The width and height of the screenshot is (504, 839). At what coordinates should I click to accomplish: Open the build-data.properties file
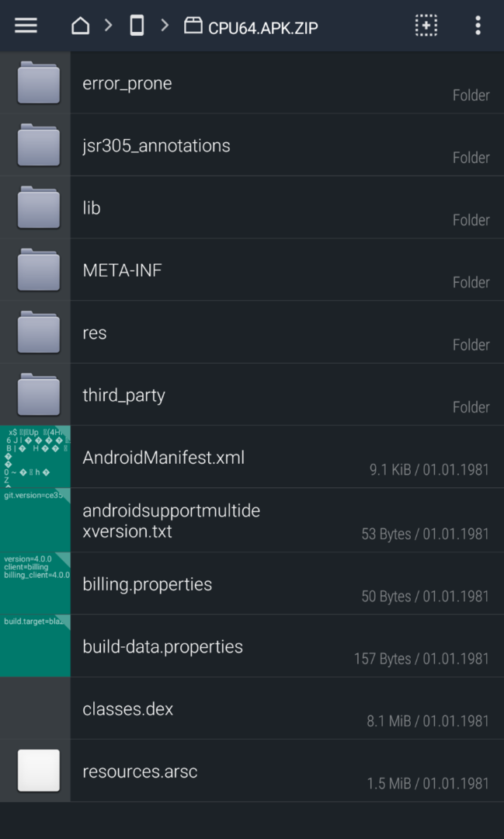(163, 646)
